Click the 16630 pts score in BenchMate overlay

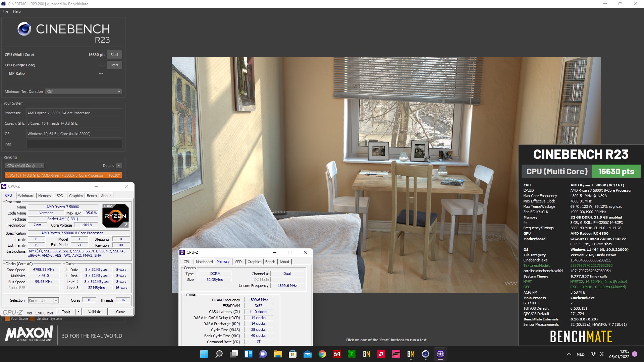(616, 172)
